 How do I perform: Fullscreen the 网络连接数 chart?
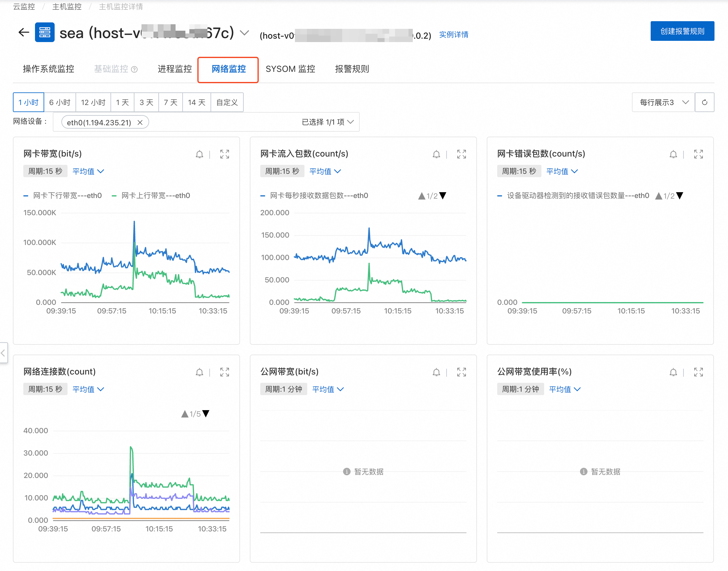pos(224,372)
